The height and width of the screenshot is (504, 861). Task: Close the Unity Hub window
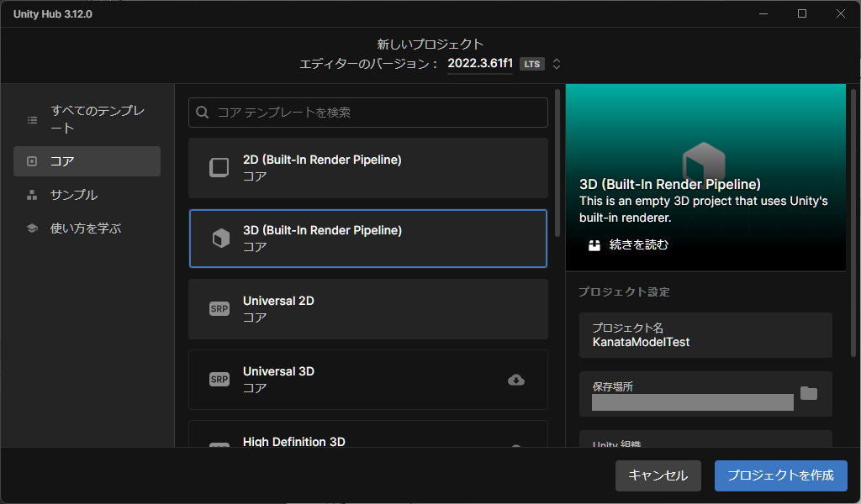(840, 13)
